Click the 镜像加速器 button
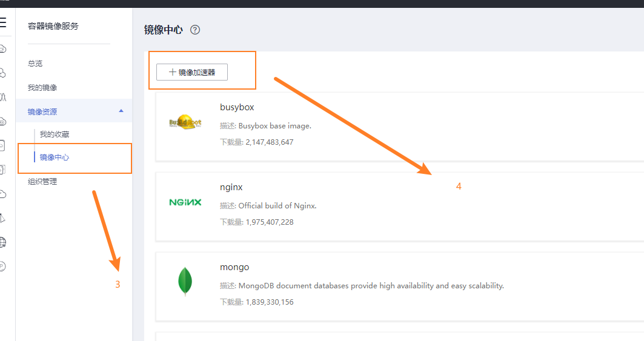This screenshot has height=341, width=644. 192,72
